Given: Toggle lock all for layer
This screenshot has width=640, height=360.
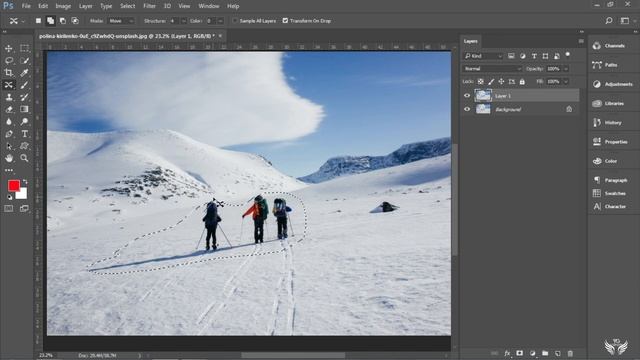Looking at the screenshot, I should point(522,82).
